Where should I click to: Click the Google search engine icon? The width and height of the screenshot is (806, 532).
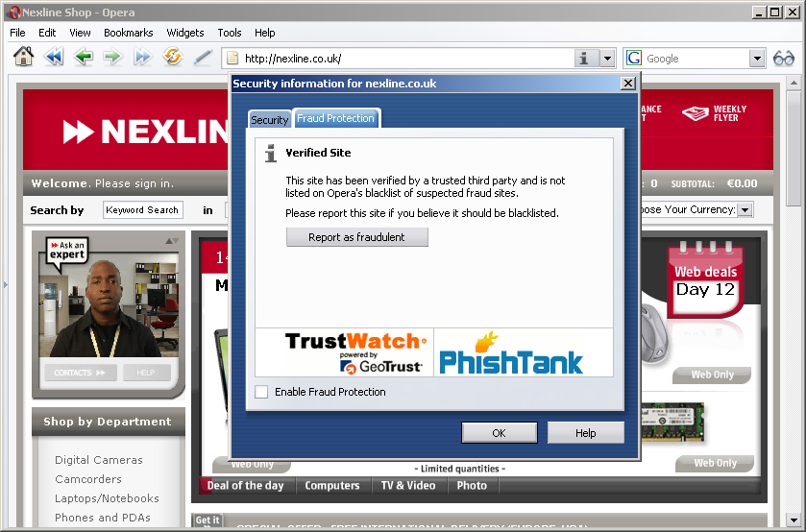pyautogui.click(x=634, y=58)
